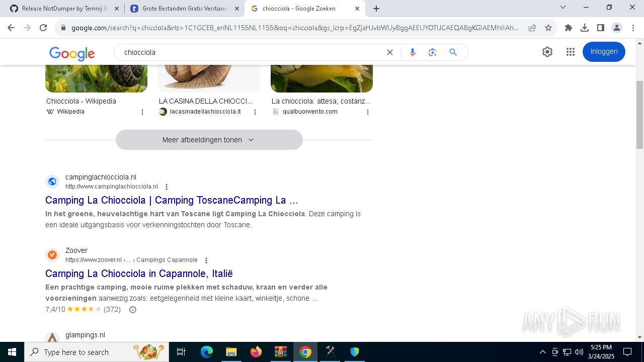Open Google settings gear
The image size is (644, 362).
pyautogui.click(x=547, y=52)
